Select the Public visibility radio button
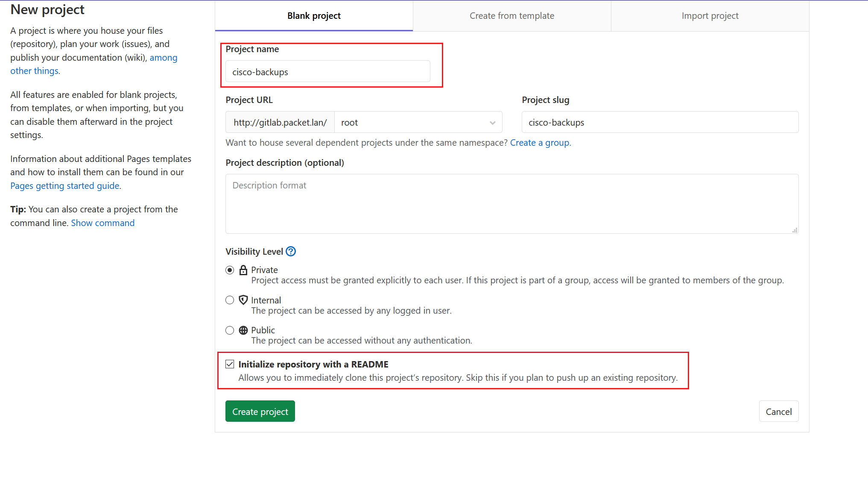This screenshot has width=868, height=488. point(230,330)
